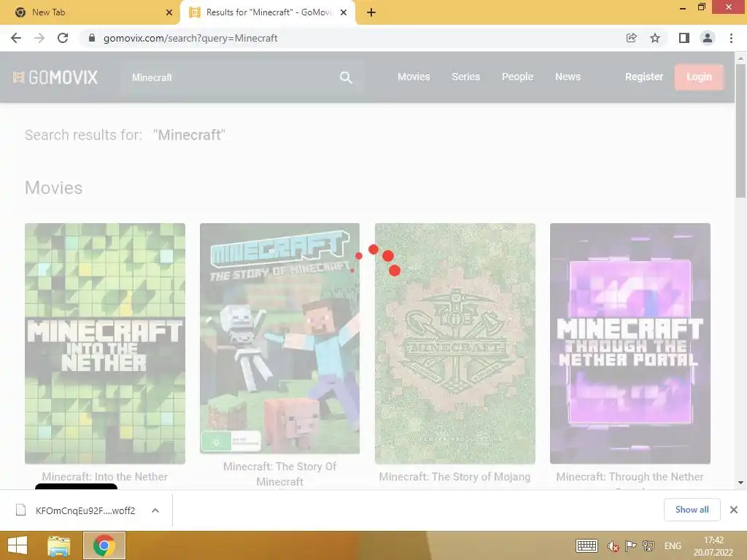The width and height of the screenshot is (747, 560).
Task: Click the Register link
Action: 644,77
